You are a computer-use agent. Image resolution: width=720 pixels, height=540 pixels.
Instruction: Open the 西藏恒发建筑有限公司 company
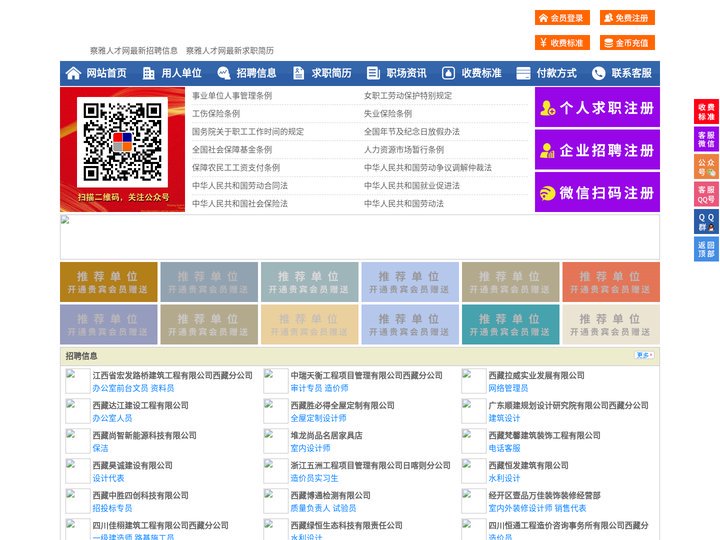pos(529,465)
